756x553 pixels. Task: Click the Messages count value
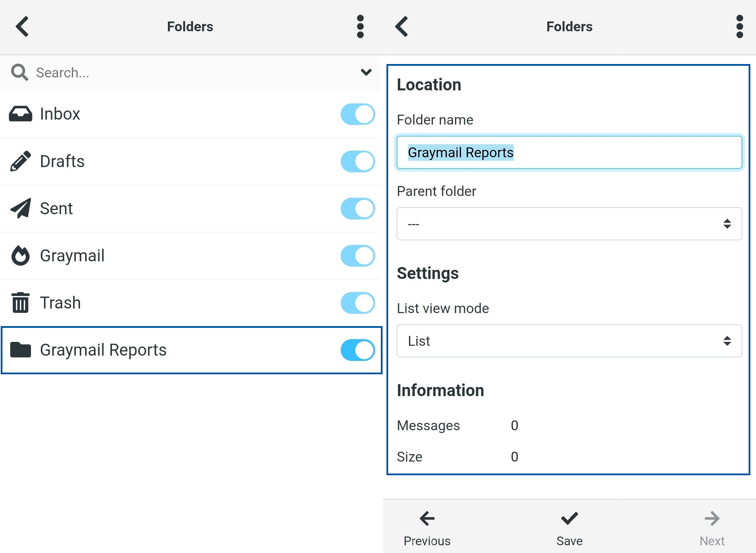(x=514, y=426)
